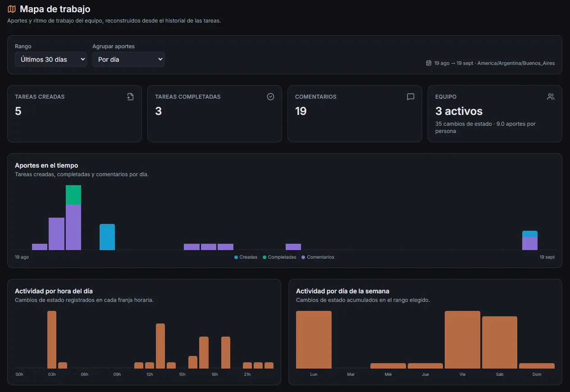Click the Mié bar in weekday chart

(x=388, y=366)
